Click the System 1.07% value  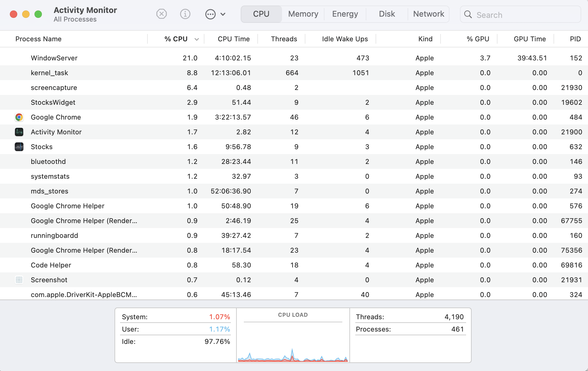219,317
